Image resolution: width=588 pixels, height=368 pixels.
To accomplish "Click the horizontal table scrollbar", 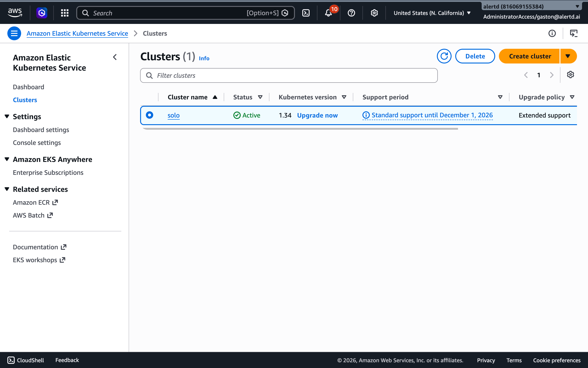I will click(x=300, y=129).
